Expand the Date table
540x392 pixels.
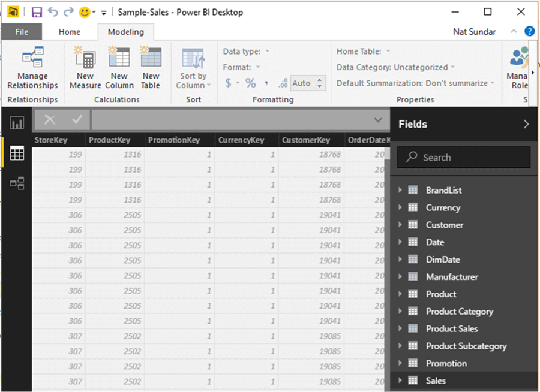[400, 242]
